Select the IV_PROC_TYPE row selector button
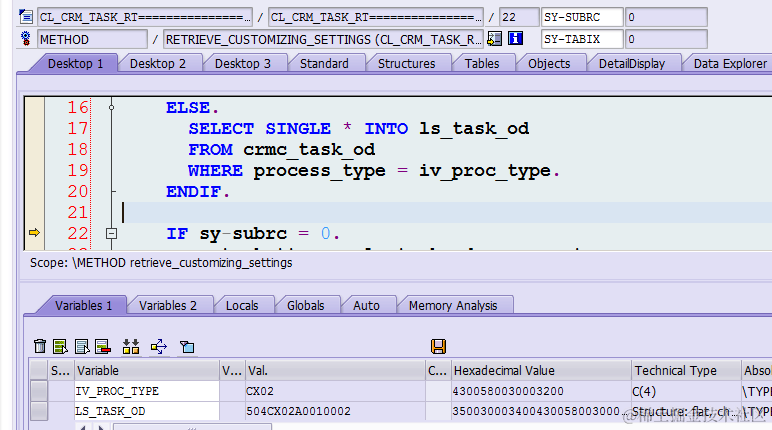The image size is (772, 430). click(x=39, y=391)
